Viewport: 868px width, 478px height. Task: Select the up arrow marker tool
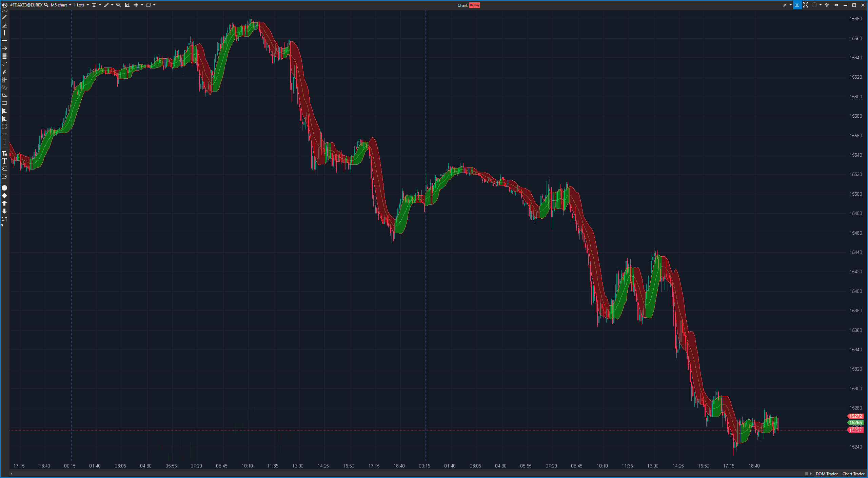pyautogui.click(x=4, y=203)
